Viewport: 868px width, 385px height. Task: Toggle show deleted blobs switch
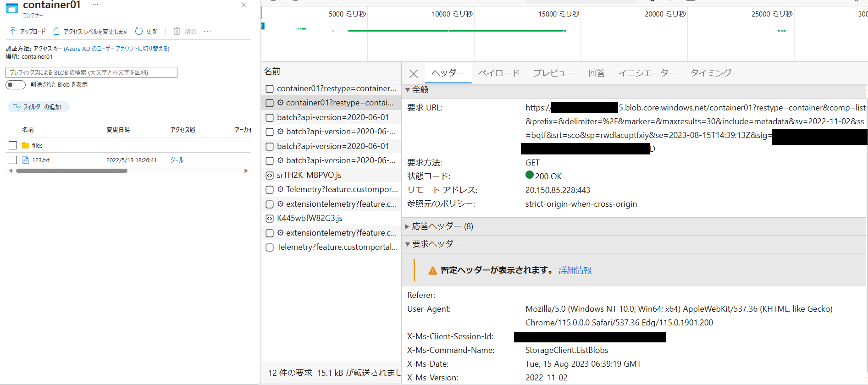[16, 85]
